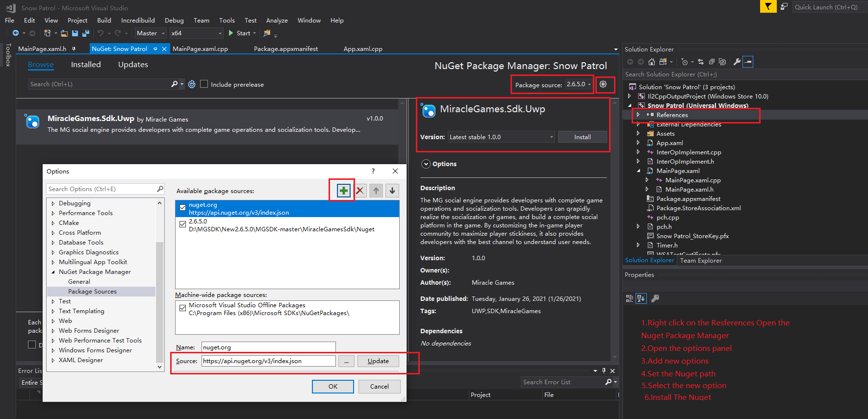Viewport: 868px width, 419px height.
Task: Open Properties wrench icon in Solution Explorer
Action: click(737, 62)
